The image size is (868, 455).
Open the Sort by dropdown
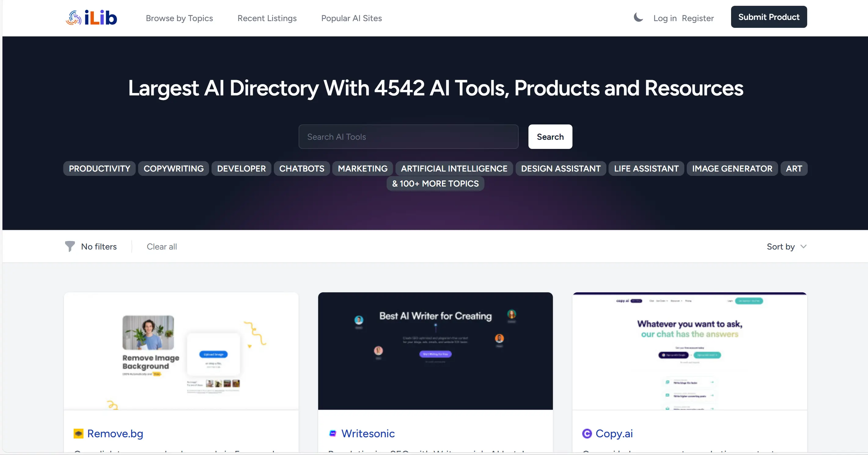(787, 246)
